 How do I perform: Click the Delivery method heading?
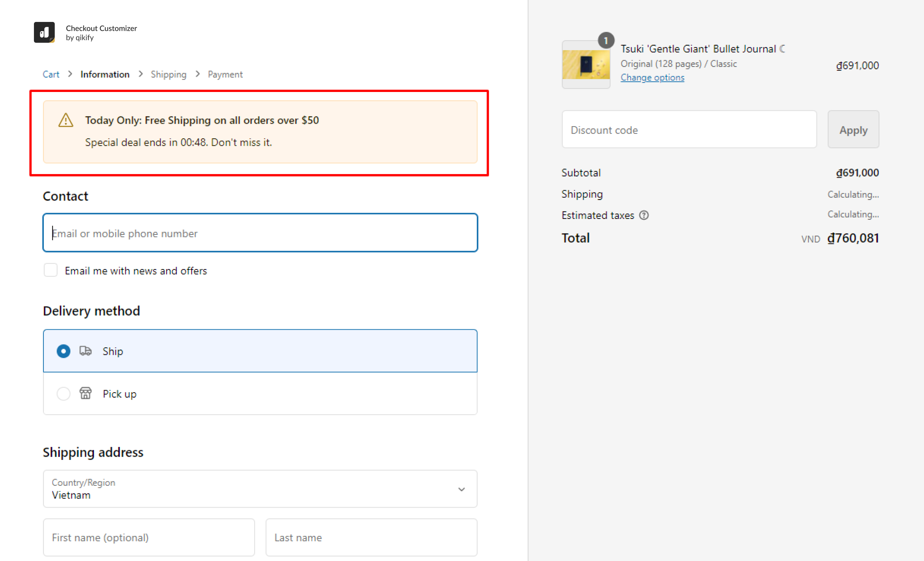pyautogui.click(x=92, y=311)
